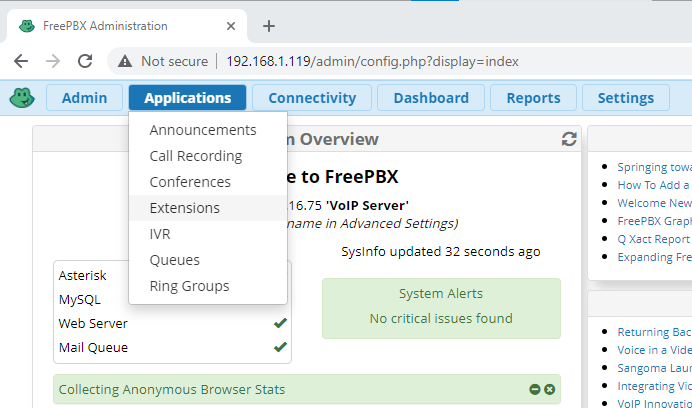Open the Admin menu

point(84,98)
